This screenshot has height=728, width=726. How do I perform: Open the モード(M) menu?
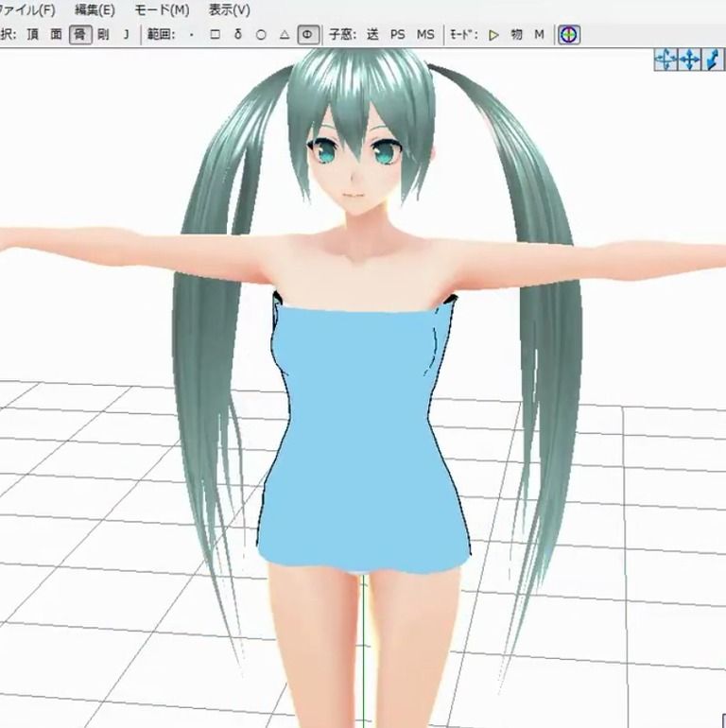tap(162, 9)
